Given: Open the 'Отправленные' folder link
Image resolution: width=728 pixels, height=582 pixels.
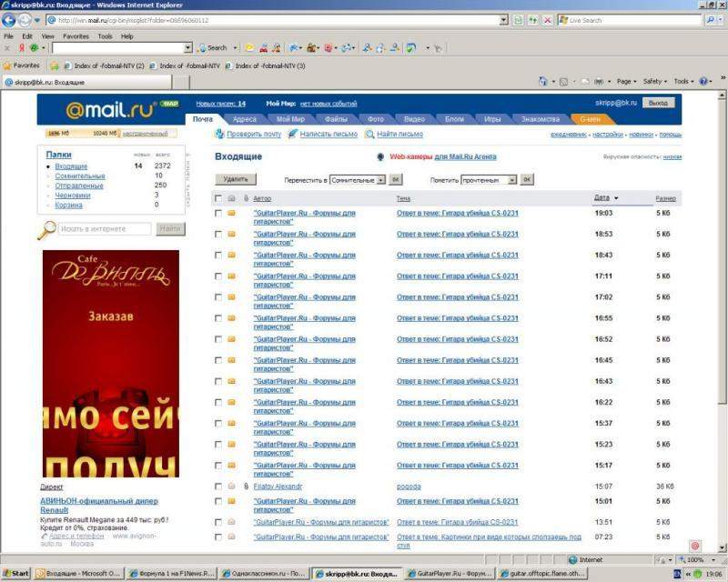Looking at the screenshot, I should point(79,186).
